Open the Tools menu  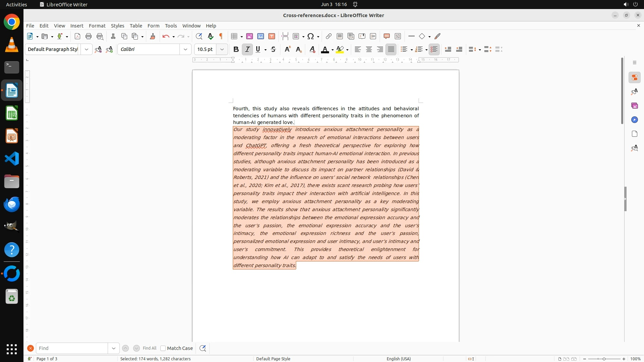171,25
